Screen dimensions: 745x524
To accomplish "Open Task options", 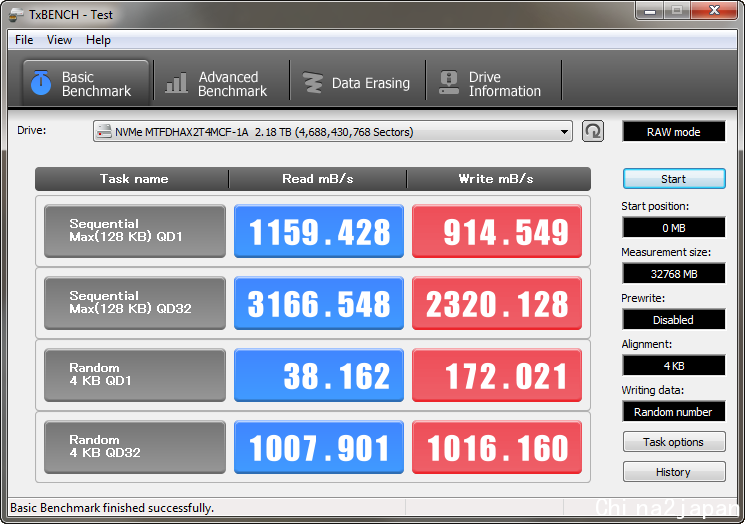I will (674, 442).
